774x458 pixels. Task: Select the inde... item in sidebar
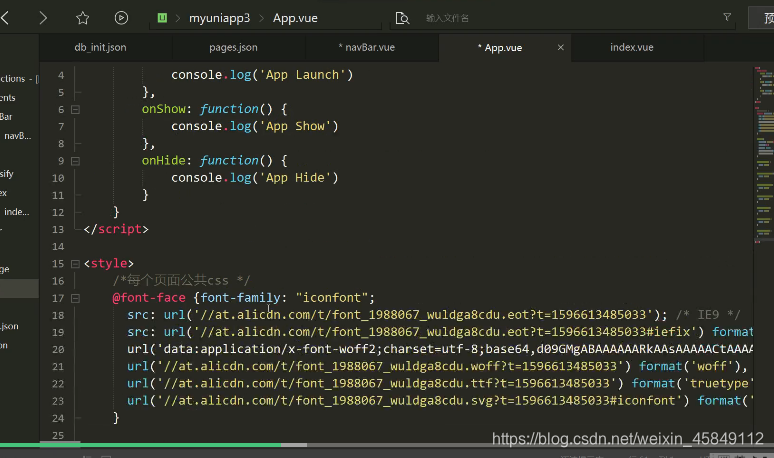[16, 212]
